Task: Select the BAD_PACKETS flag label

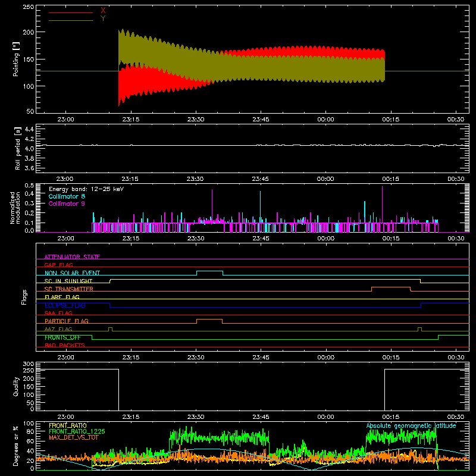Action: 65,345
